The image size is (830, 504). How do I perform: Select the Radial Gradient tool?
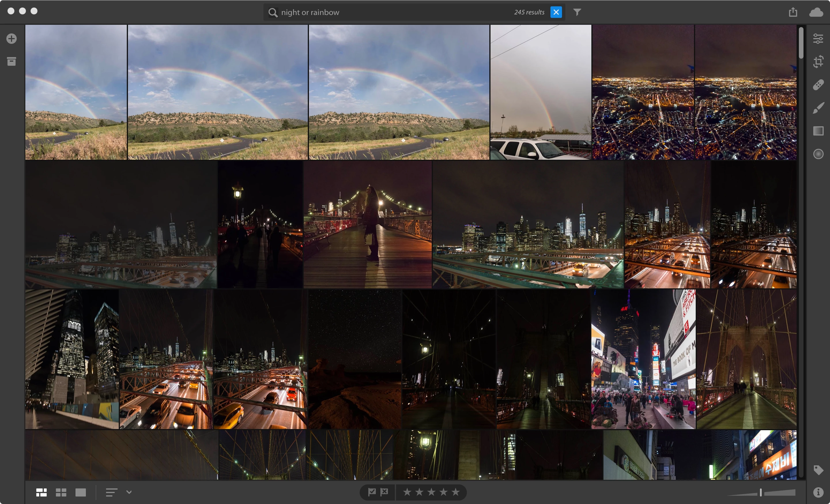(x=818, y=154)
